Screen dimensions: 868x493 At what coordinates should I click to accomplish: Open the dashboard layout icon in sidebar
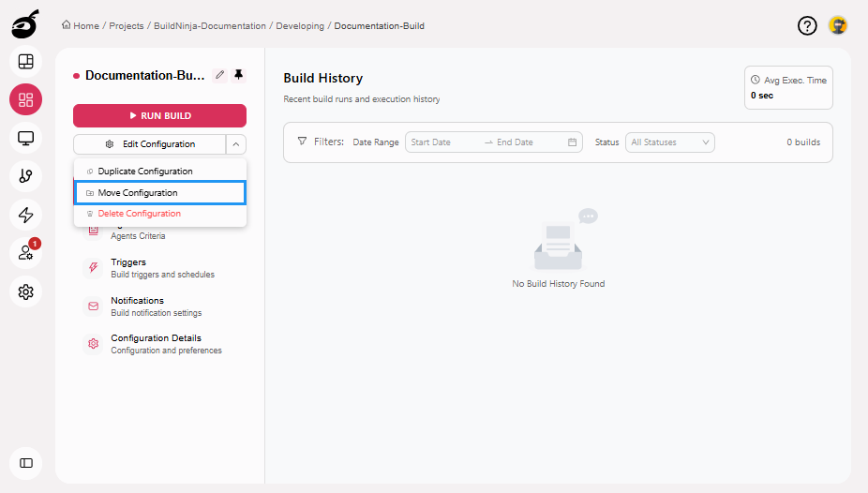tap(25, 62)
